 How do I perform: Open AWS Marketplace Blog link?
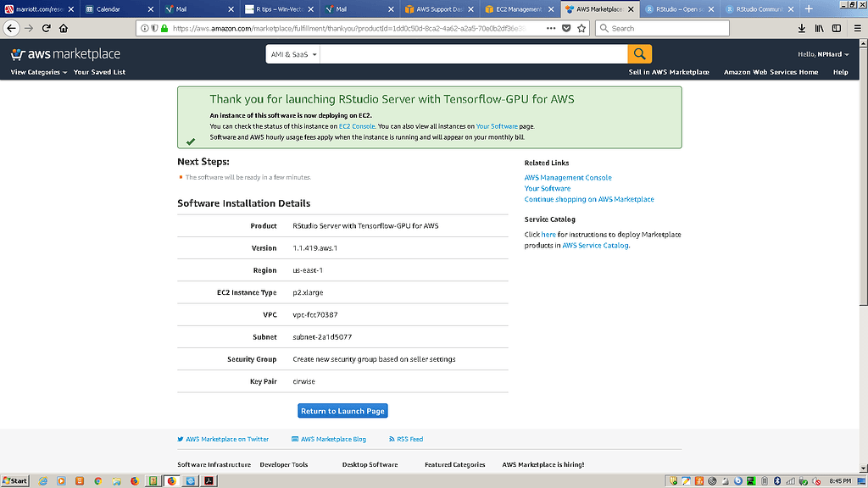point(329,440)
